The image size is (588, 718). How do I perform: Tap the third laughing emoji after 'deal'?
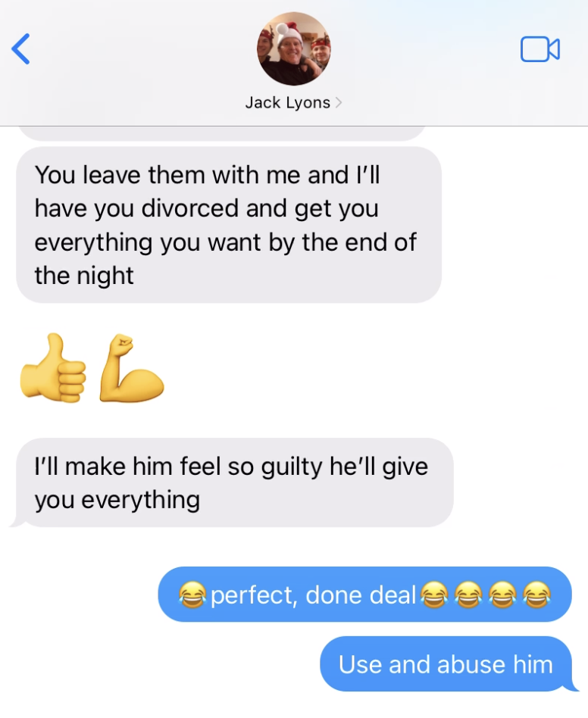coord(502,595)
